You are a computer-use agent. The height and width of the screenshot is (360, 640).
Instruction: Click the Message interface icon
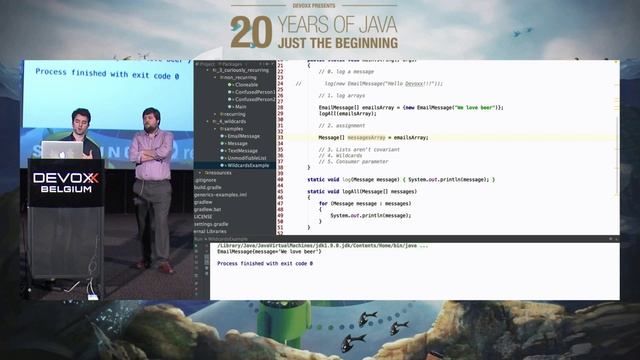(x=222, y=144)
